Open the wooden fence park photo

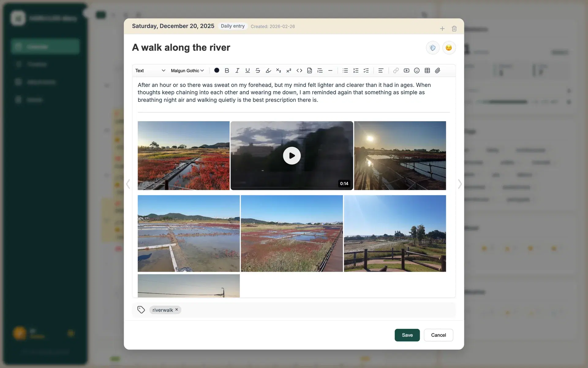tap(395, 233)
